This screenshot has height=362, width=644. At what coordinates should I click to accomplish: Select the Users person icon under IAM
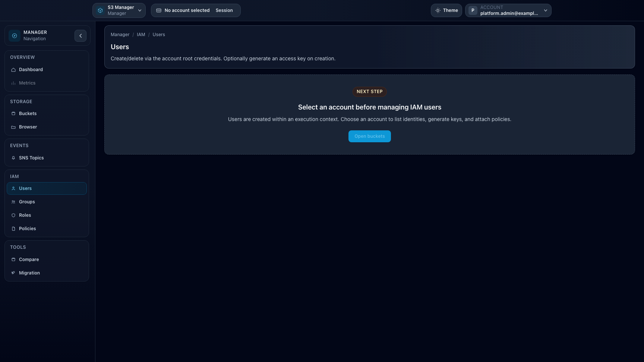[13, 188]
